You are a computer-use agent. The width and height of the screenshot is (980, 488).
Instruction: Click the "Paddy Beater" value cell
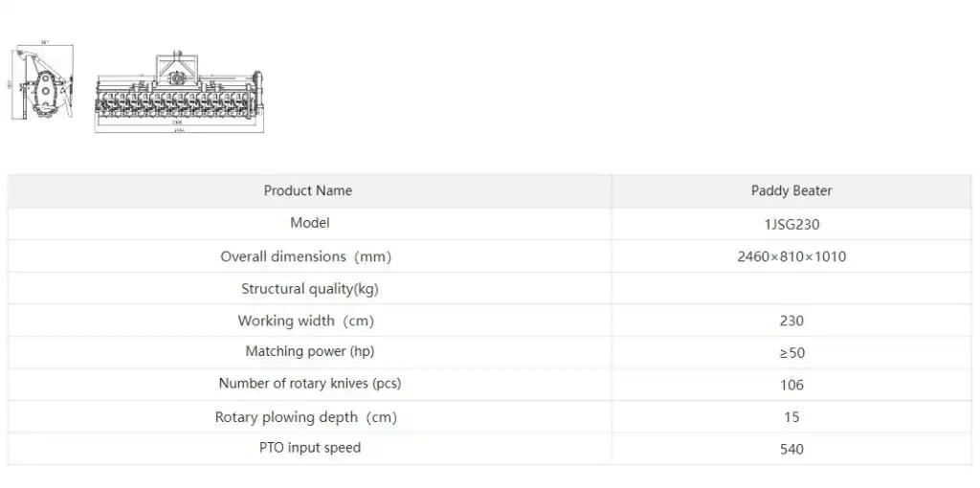click(x=791, y=190)
